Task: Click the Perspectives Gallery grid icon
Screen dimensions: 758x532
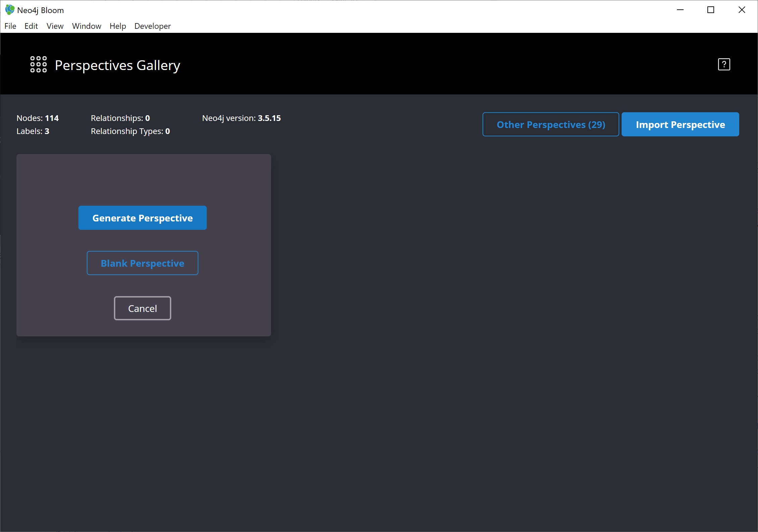Action: pos(39,64)
